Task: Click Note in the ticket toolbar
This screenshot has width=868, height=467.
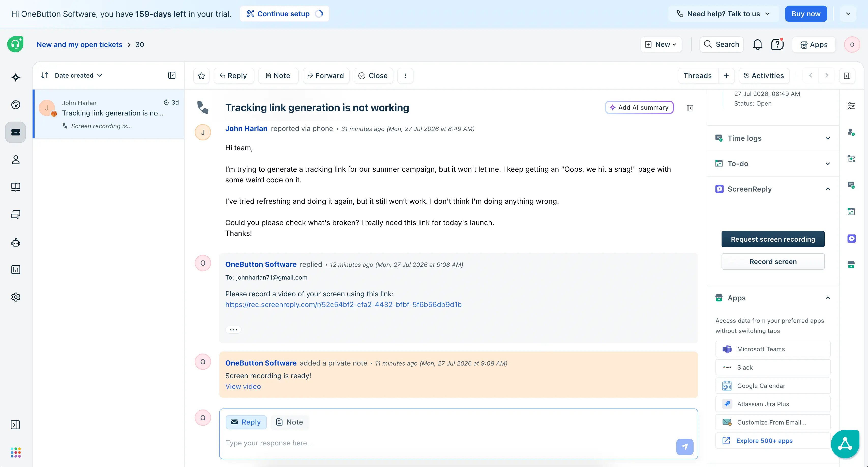Action: click(278, 76)
